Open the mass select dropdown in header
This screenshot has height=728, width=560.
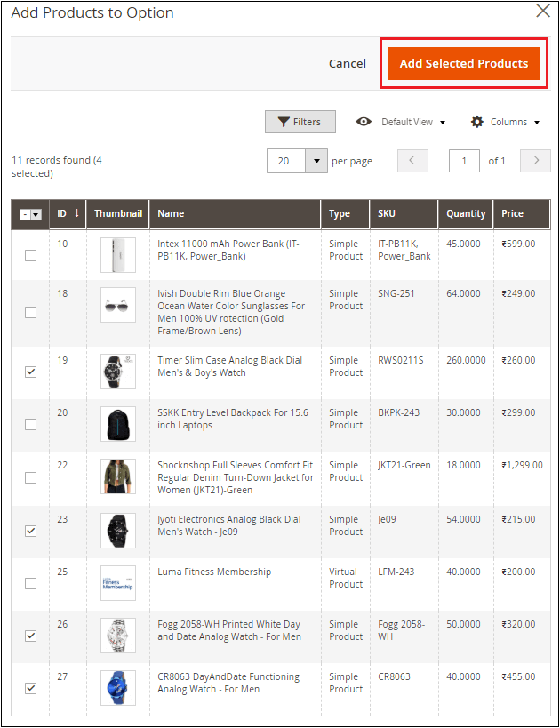pyautogui.click(x=30, y=214)
